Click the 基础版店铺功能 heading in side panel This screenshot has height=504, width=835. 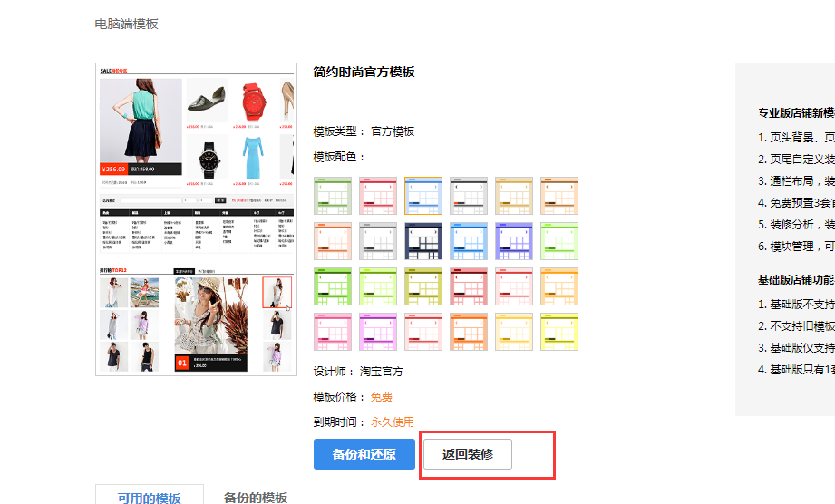pos(796,280)
